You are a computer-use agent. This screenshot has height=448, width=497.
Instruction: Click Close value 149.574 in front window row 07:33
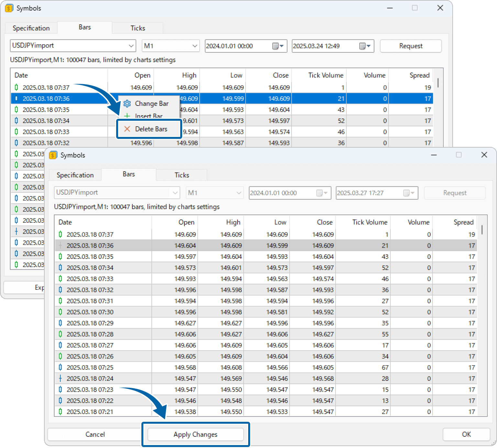click(323, 279)
